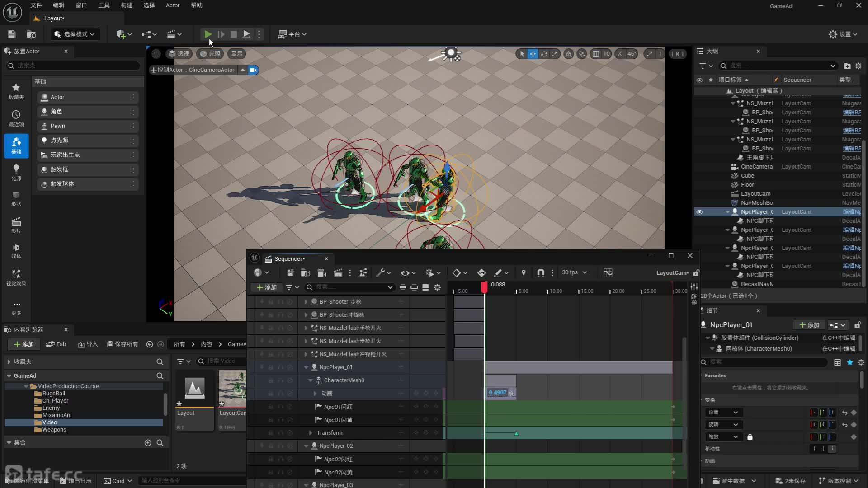Toggle grid snapping icon in viewport toolbar

596,54
